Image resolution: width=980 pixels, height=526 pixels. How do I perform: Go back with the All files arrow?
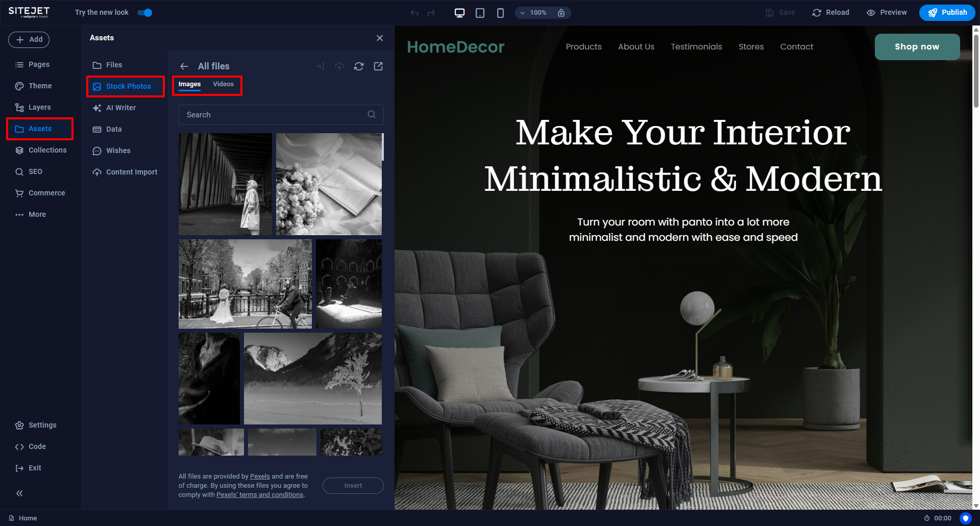pyautogui.click(x=184, y=66)
